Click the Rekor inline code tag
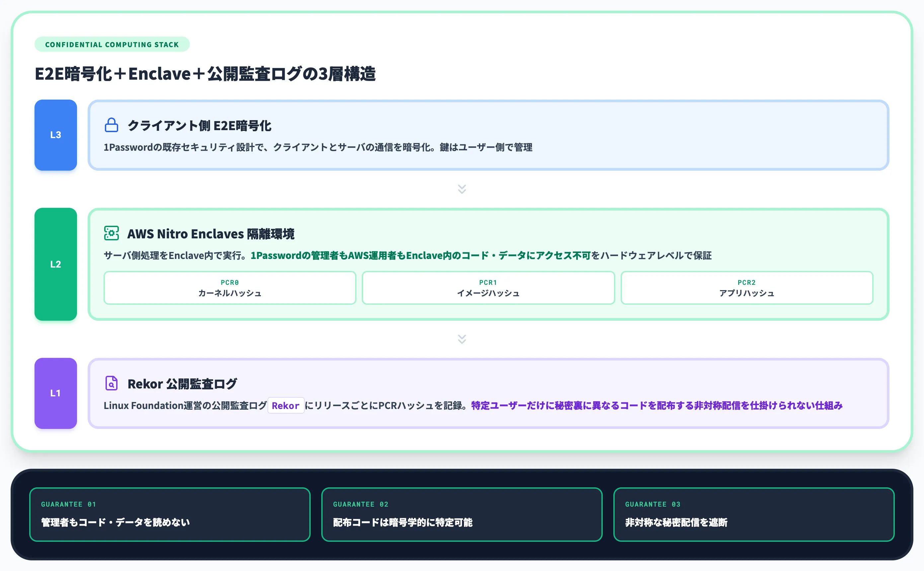The image size is (924, 571). pos(286,406)
